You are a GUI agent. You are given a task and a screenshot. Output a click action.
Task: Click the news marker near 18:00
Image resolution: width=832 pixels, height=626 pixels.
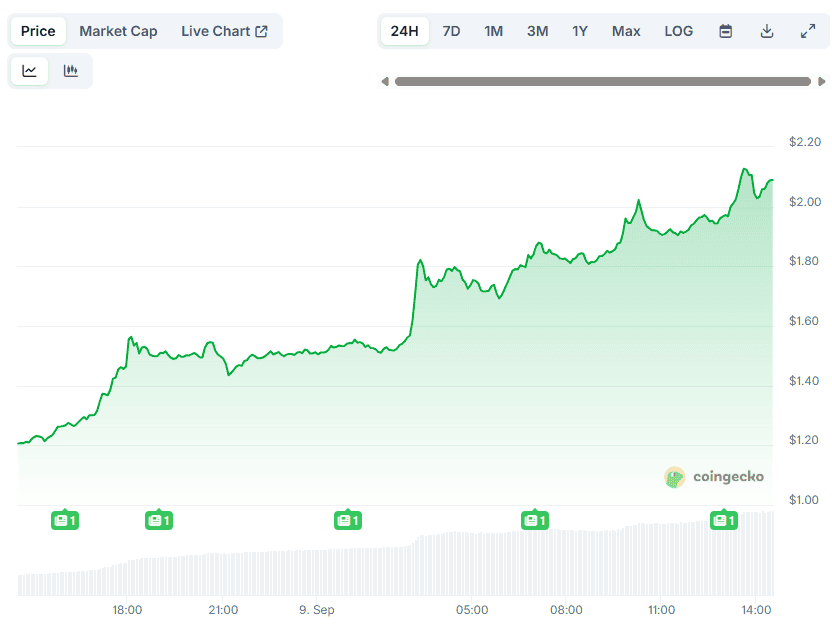[160, 520]
